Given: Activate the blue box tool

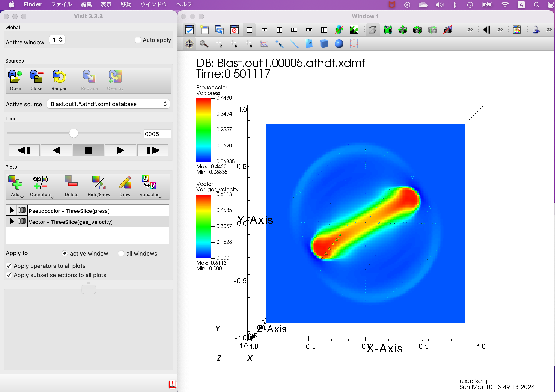Looking at the screenshot, I should tap(324, 44).
